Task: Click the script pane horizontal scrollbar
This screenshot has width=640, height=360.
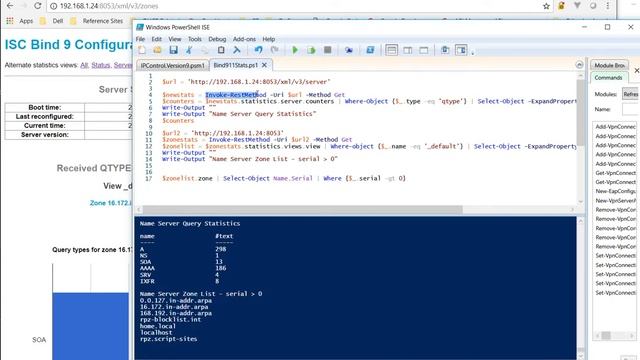Action: pos(302,209)
